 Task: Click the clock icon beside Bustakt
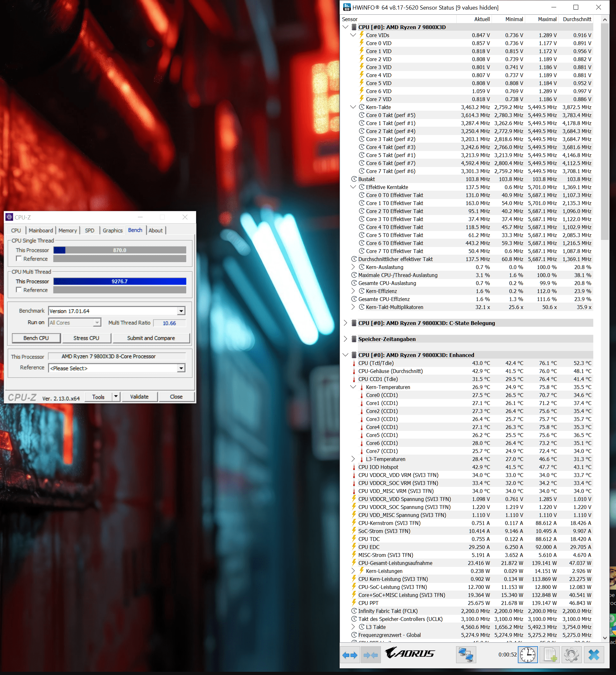(x=354, y=179)
